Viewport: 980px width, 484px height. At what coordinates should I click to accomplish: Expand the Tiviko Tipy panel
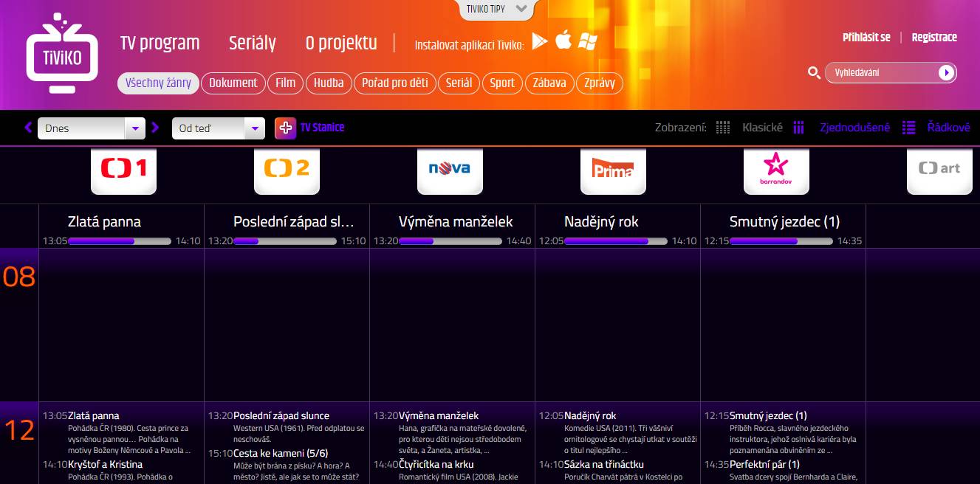pyautogui.click(x=497, y=9)
